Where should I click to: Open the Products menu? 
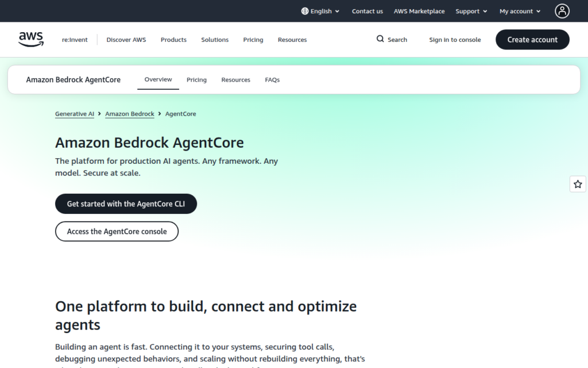(173, 40)
